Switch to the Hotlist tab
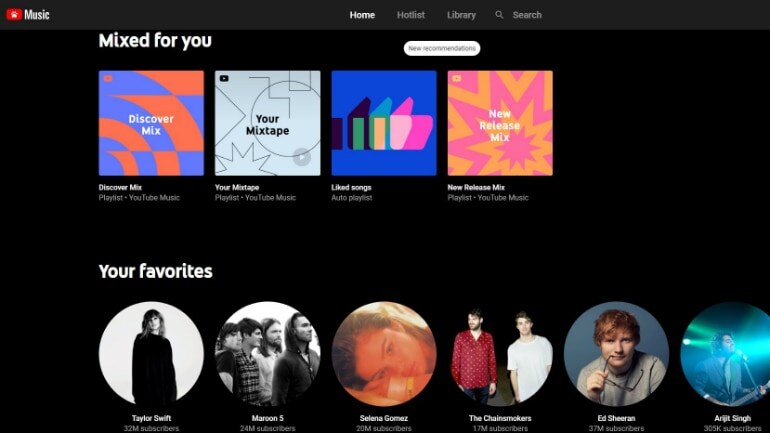Viewport: 770px width, 433px height. (410, 15)
